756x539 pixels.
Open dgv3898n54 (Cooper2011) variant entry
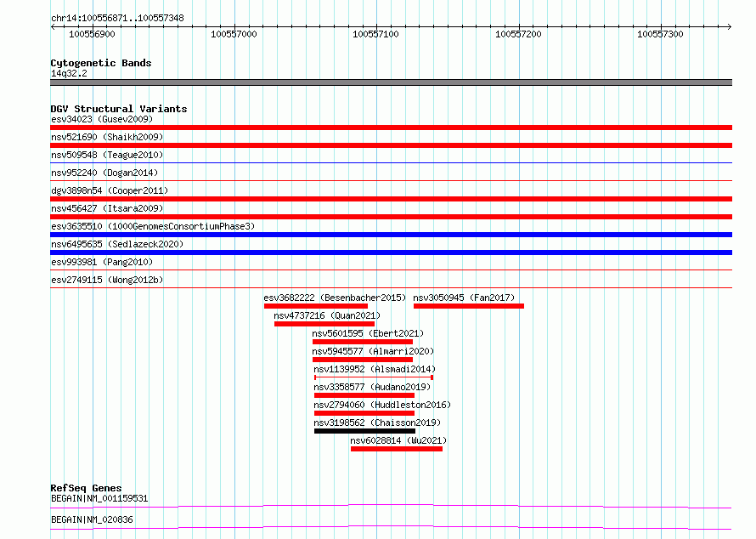[x=110, y=190]
